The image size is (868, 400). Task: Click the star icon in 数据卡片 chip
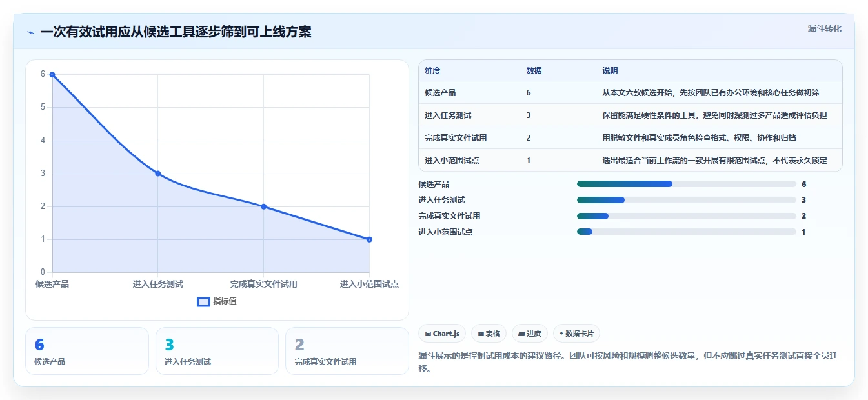(x=561, y=334)
